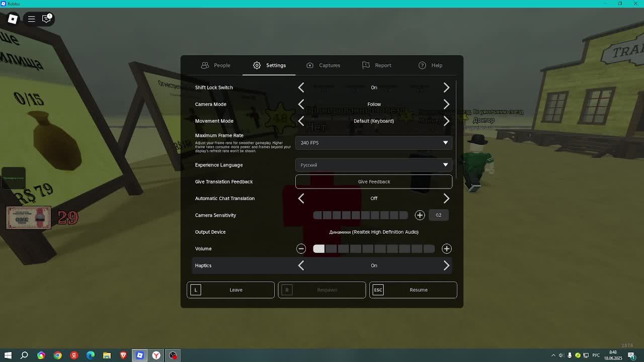This screenshot has height=362, width=644.
Task: Click the Output Device speaker name
Action: [x=374, y=232]
